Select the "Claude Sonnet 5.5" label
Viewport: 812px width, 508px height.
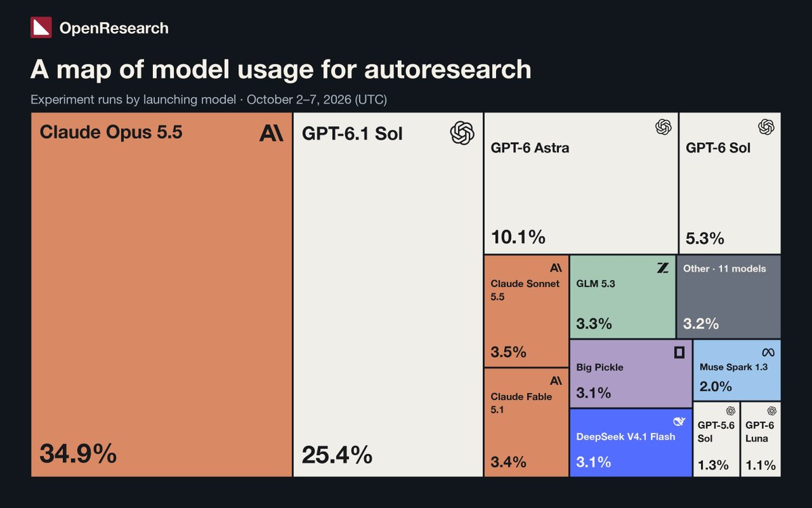pos(525,291)
